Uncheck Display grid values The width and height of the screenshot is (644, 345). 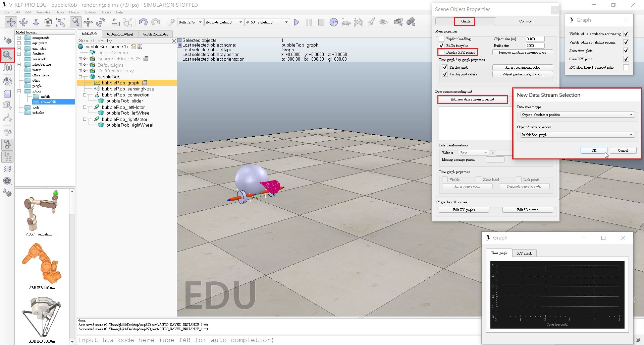tap(445, 74)
